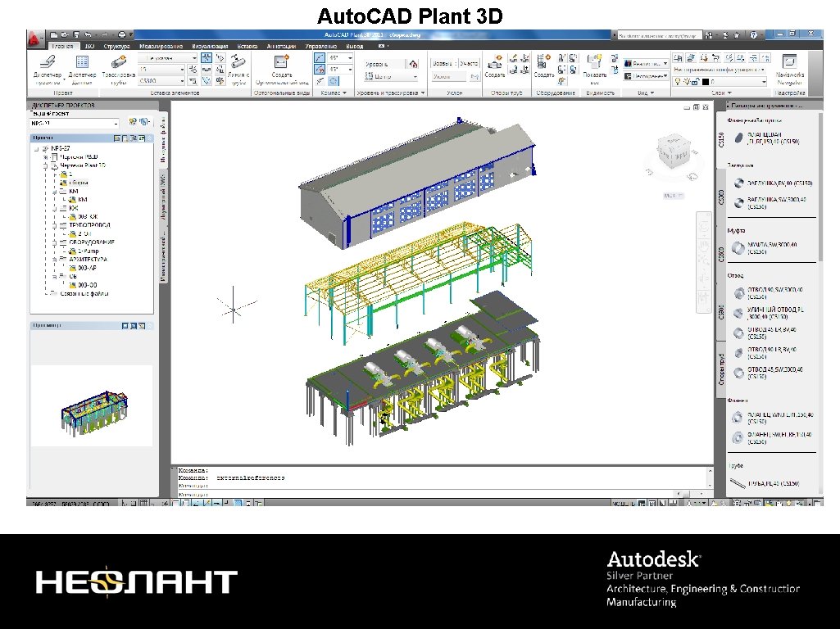Expand the ОБОРУДОВАНИЕ node in project tree
Image resolution: width=840 pixels, height=629 pixels.
point(53,242)
